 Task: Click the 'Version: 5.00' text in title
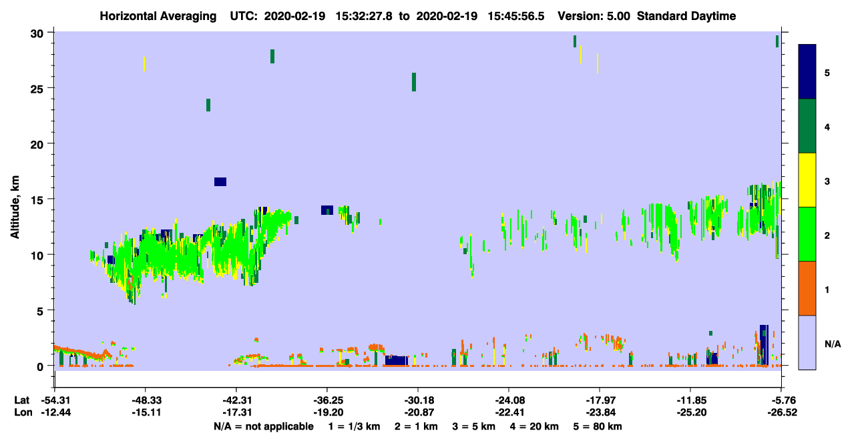point(596,16)
